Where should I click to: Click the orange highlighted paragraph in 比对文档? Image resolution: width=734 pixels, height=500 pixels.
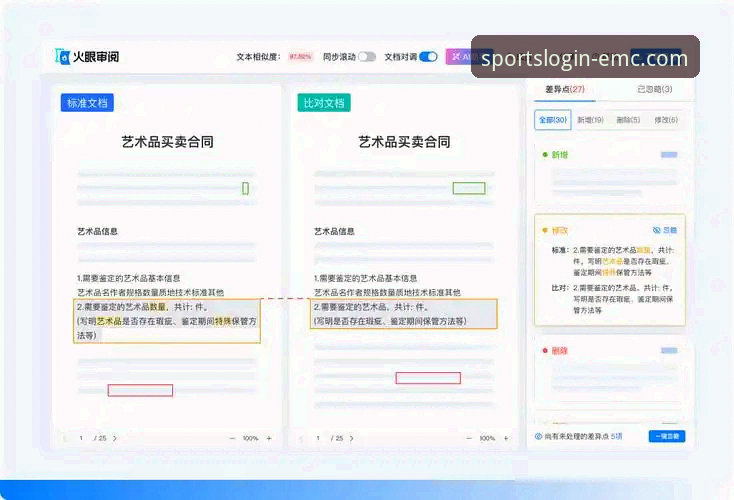pyautogui.click(x=404, y=314)
